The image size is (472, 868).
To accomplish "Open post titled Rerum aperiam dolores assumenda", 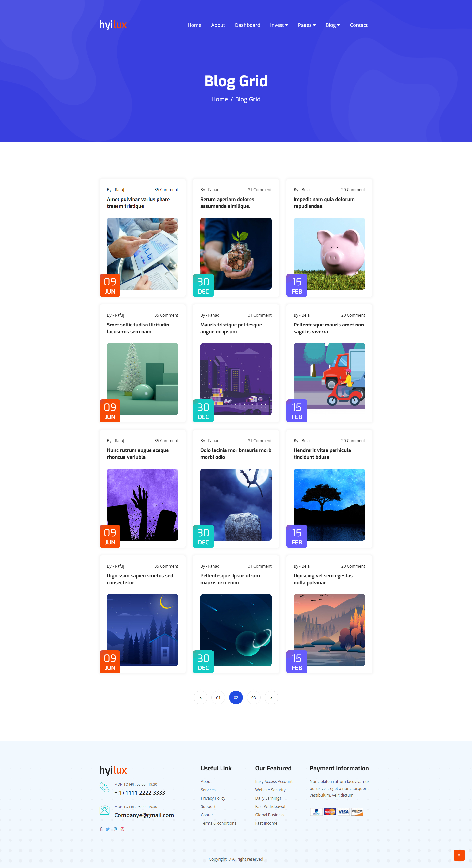I will [227, 202].
